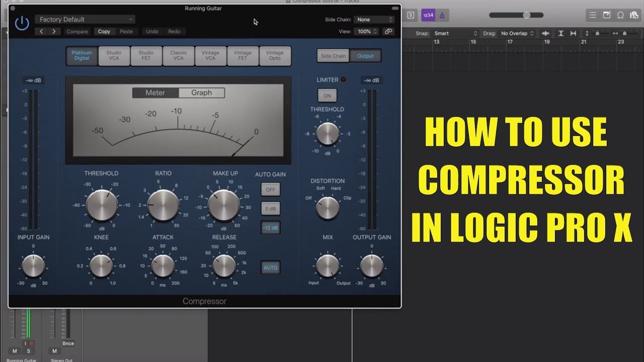Click the compressor Threshold knob
The image size is (644, 362).
[x=102, y=205]
